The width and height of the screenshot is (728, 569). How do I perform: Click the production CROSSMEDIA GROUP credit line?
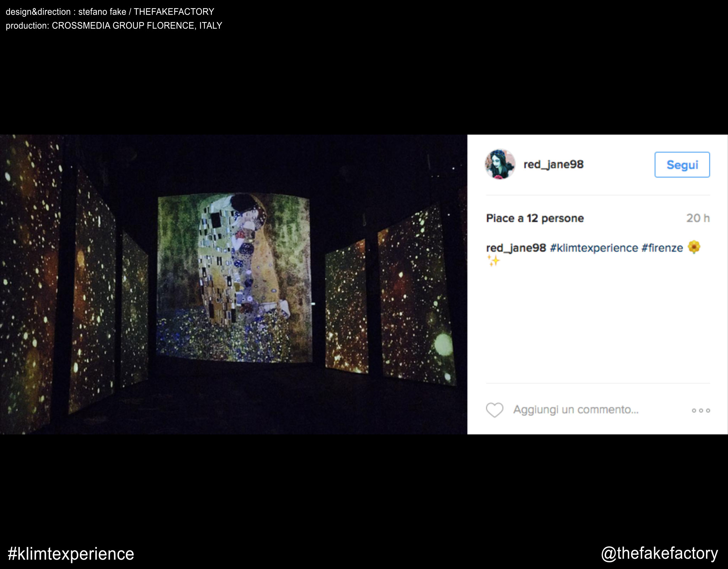[114, 26]
